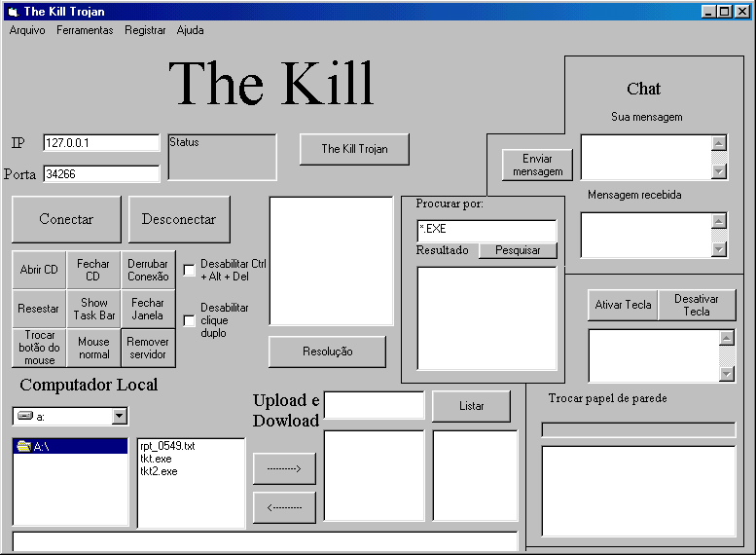Click down arrow on Mensagem recebida scrollbar
Image resolution: width=756 pixels, height=555 pixels.
[719, 249]
